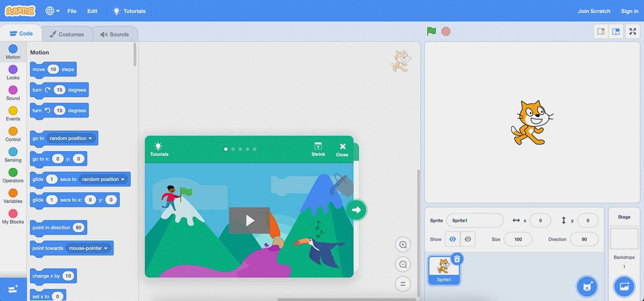Select the Sensing block category
This screenshot has height=301, width=644.
click(13, 155)
